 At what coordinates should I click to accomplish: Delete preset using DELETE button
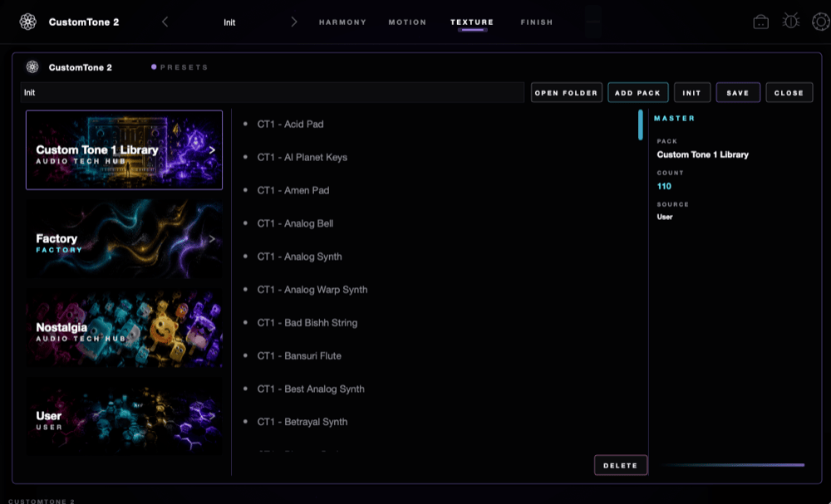621,465
